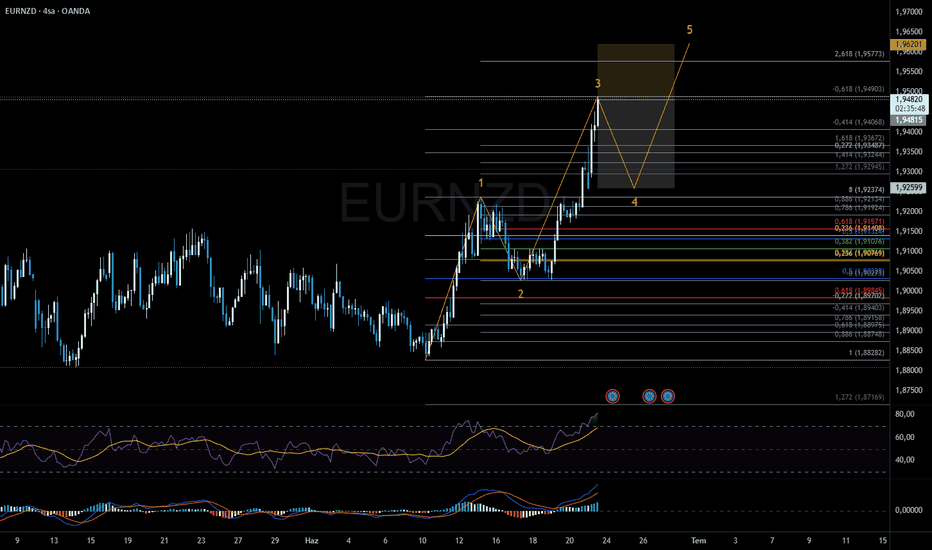
Task: Click the EURNZD · 4sa · OANDA symbol title
Action: [48, 11]
